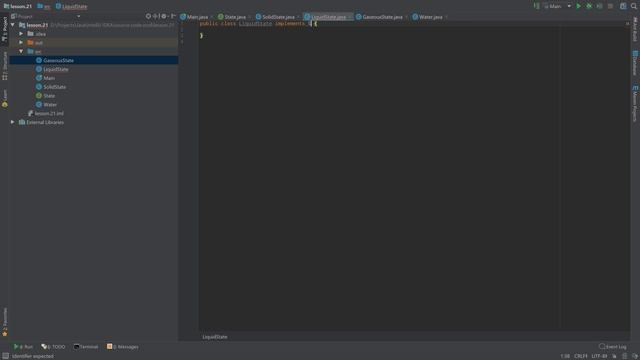Click the inspections profile icon in status bar

click(x=624, y=356)
